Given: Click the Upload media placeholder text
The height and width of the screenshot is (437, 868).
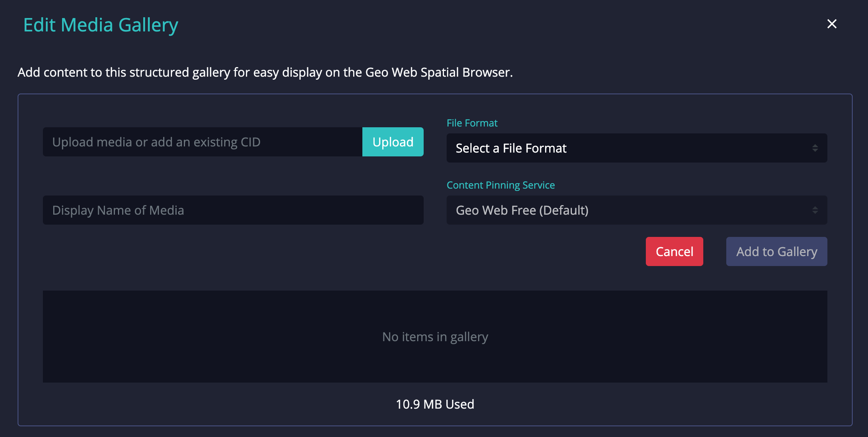Looking at the screenshot, I should click(x=156, y=142).
